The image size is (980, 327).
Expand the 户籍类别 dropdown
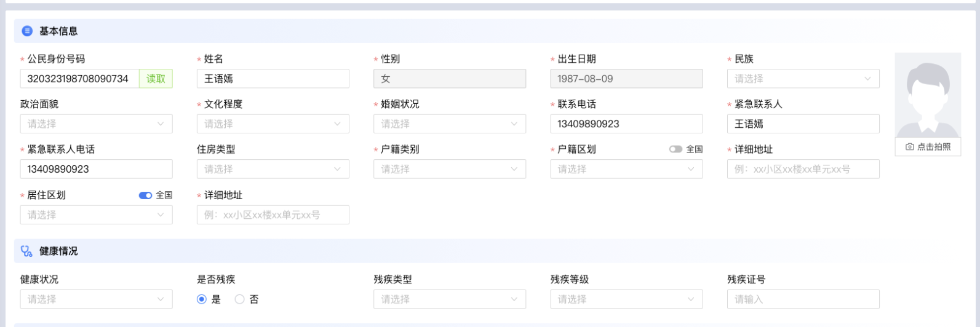(449, 169)
